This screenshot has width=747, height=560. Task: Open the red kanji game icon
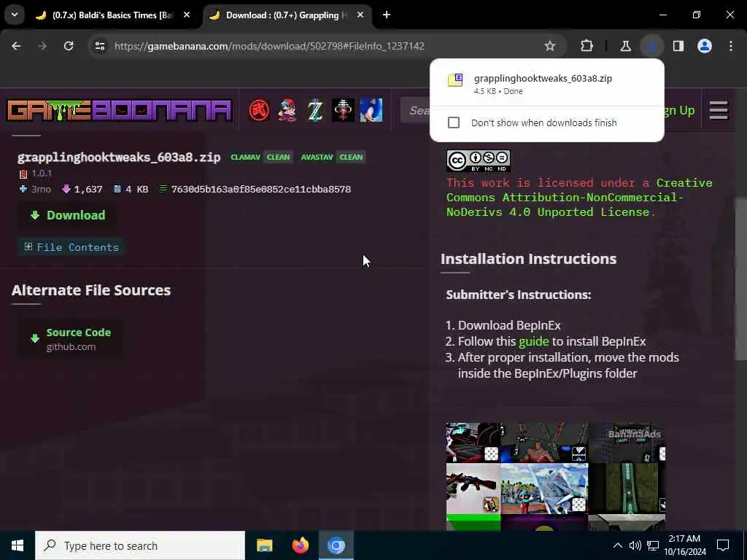point(259,111)
